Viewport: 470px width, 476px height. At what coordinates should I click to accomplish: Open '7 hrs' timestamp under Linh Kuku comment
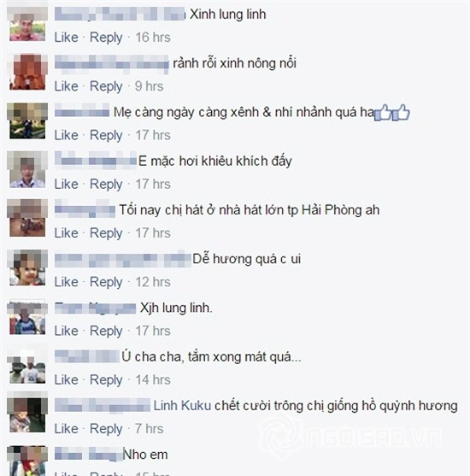tap(149, 429)
